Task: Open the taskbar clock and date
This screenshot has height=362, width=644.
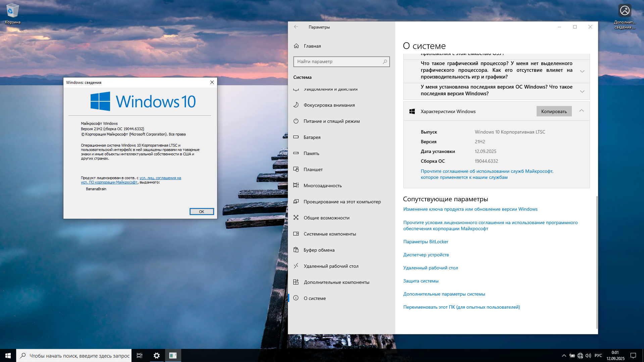Action: (615, 356)
